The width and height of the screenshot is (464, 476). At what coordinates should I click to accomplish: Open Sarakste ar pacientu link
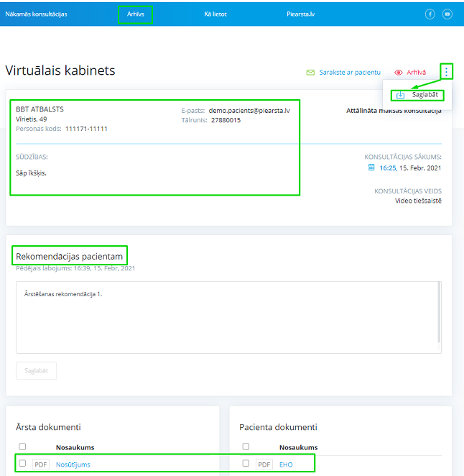[350, 73]
